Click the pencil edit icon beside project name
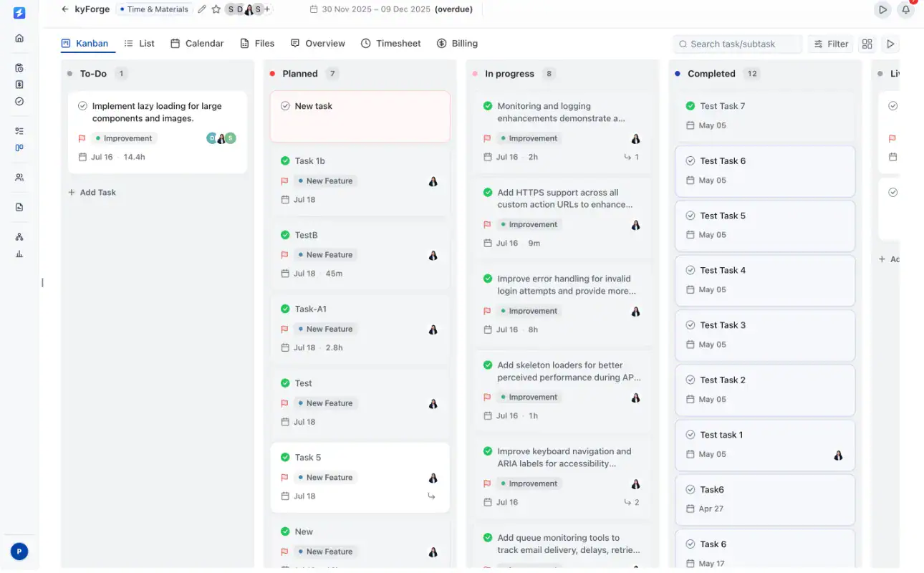 [x=202, y=9]
